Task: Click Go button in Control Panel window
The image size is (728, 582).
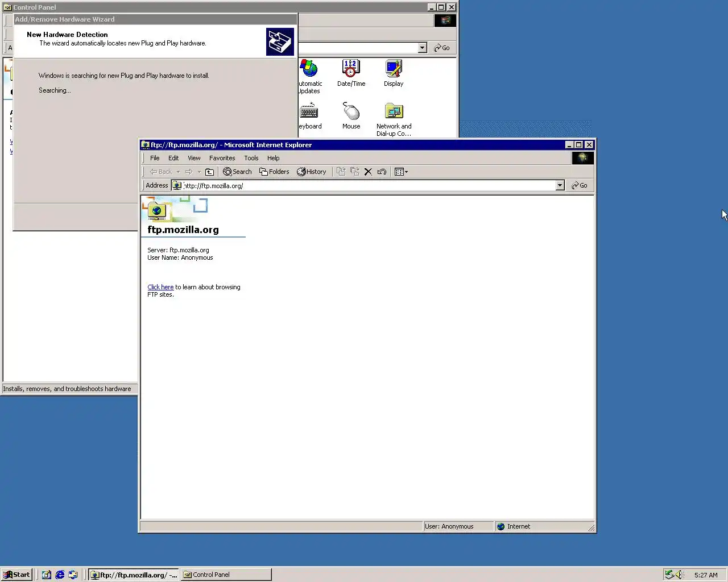Action: point(442,48)
